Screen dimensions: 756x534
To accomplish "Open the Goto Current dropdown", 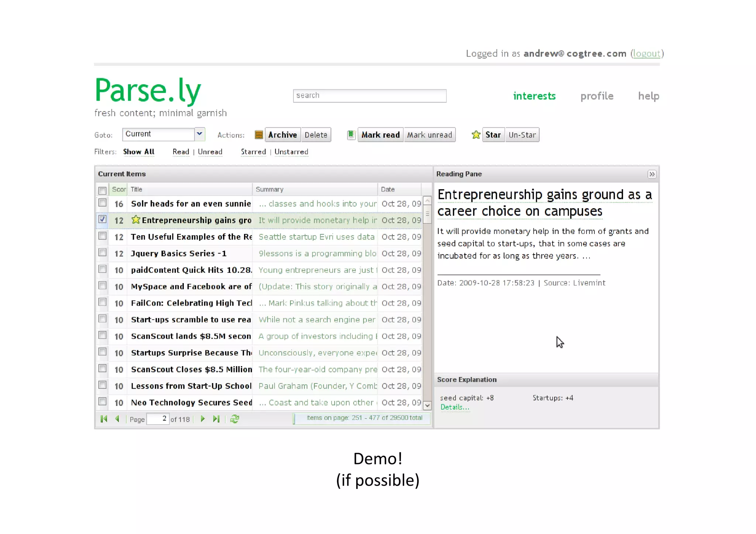I will (x=199, y=134).
